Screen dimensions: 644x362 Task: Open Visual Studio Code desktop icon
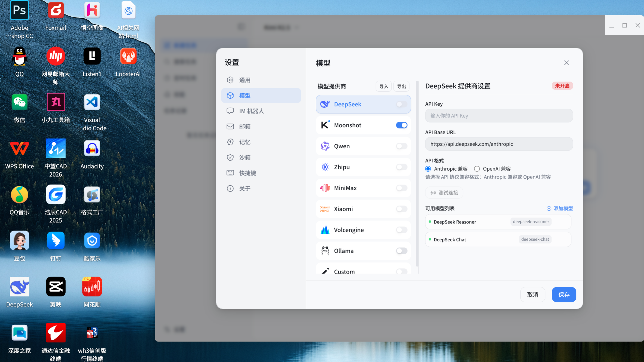[x=92, y=103]
